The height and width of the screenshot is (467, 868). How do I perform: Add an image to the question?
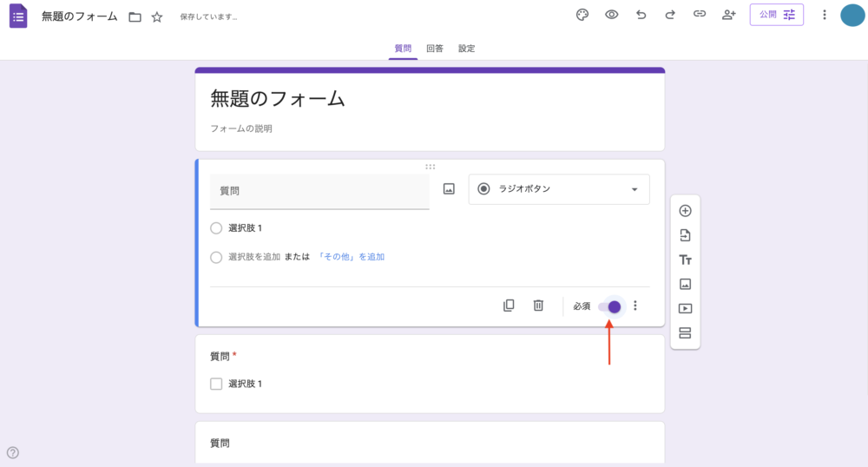click(449, 189)
